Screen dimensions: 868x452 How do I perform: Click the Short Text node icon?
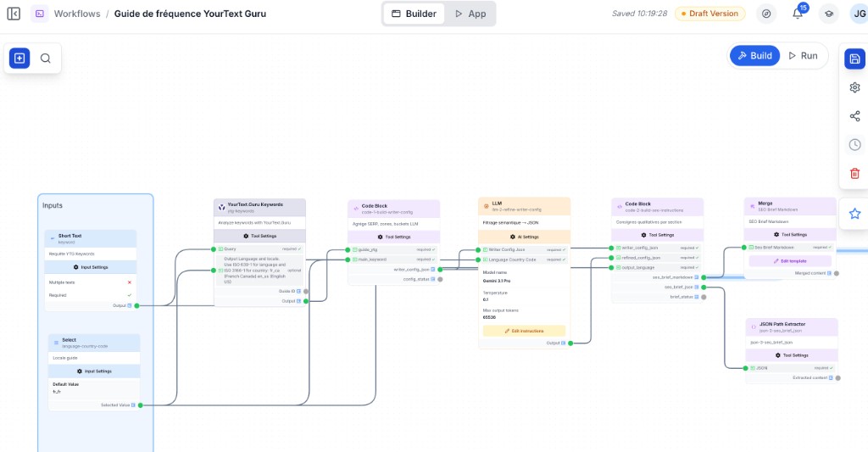tap(53, 238)
